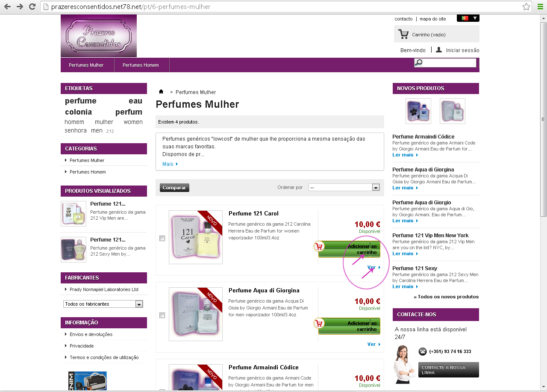The image size is (547, 392).
Task: Click the home icon in breadcrumb
Action: point(161,91)
